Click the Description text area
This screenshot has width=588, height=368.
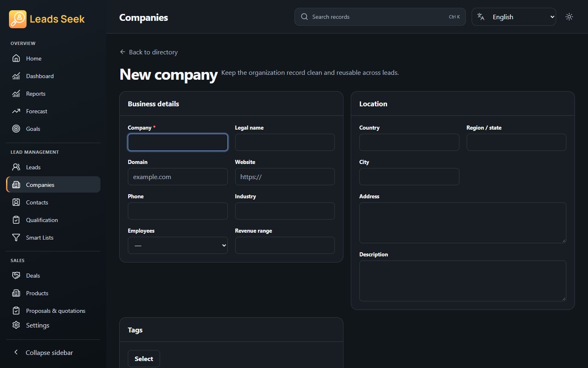(x=463, y=281)
